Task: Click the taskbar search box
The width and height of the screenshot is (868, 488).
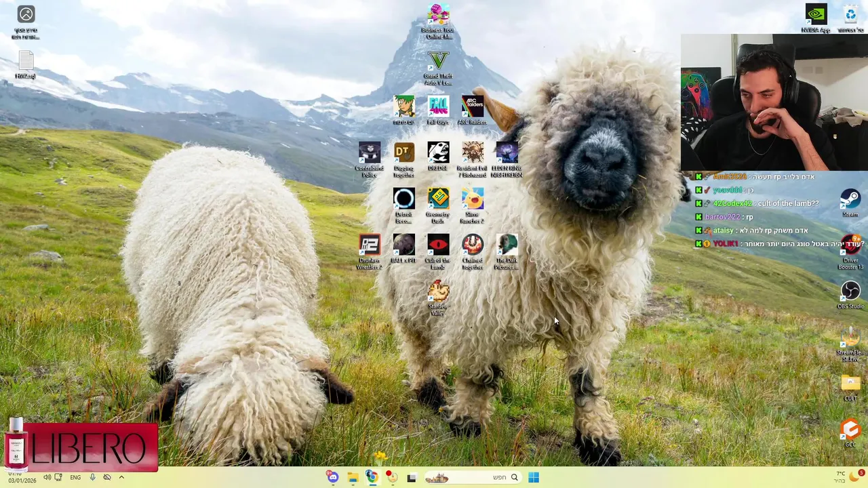Action: 473,478
